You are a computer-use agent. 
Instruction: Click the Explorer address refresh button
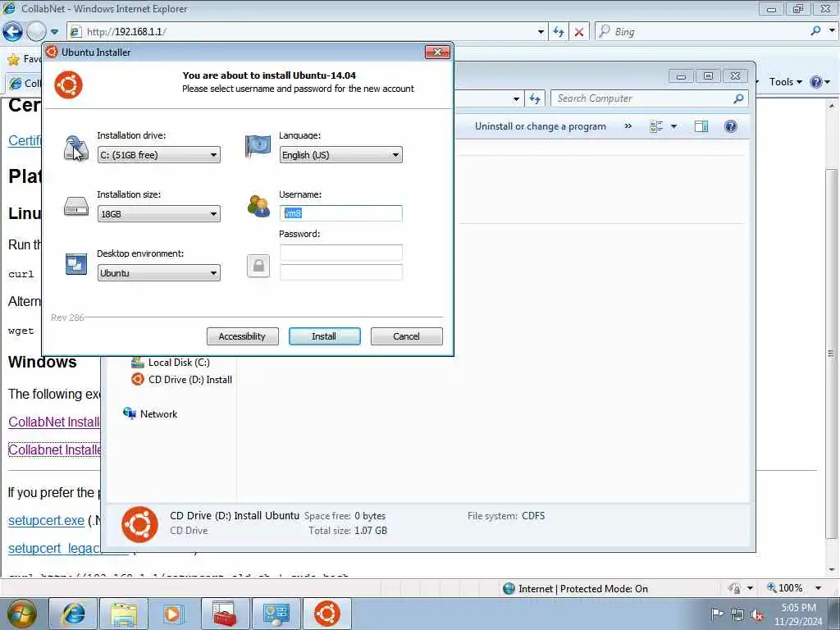click(535, 98)
